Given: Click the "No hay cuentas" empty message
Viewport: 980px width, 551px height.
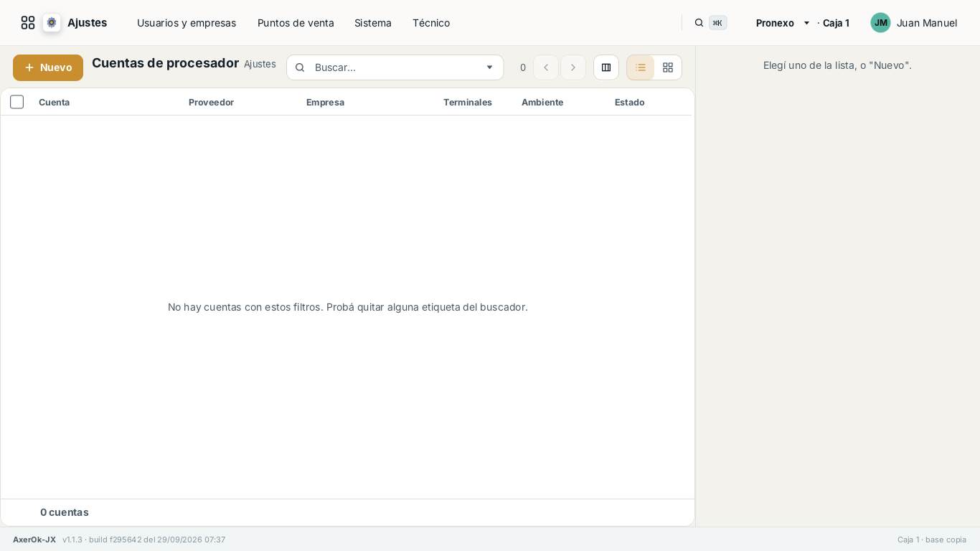Looking at the screenshot, I should click(x=348, y=307).
